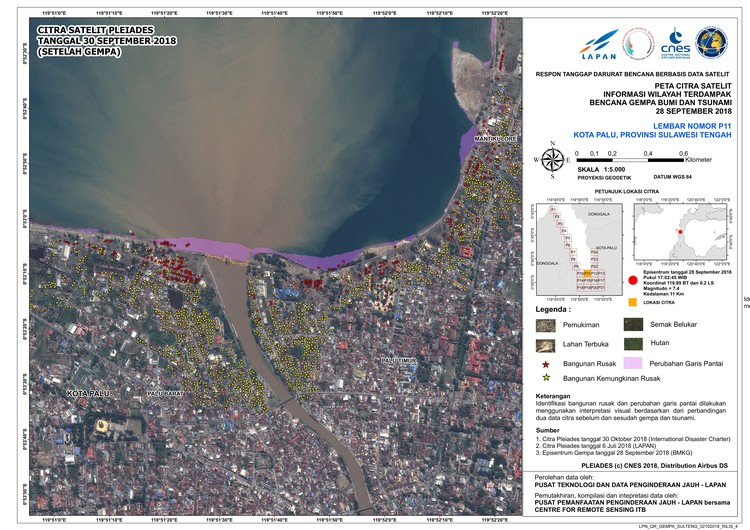Click the 'Legenda :' heading
The image size is (750, 530).
point(553,309)
